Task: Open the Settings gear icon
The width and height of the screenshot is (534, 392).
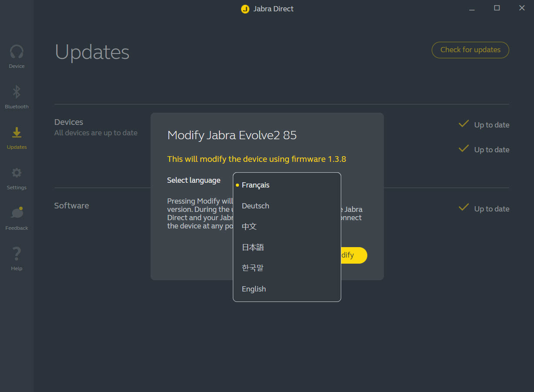Action: 17,173
